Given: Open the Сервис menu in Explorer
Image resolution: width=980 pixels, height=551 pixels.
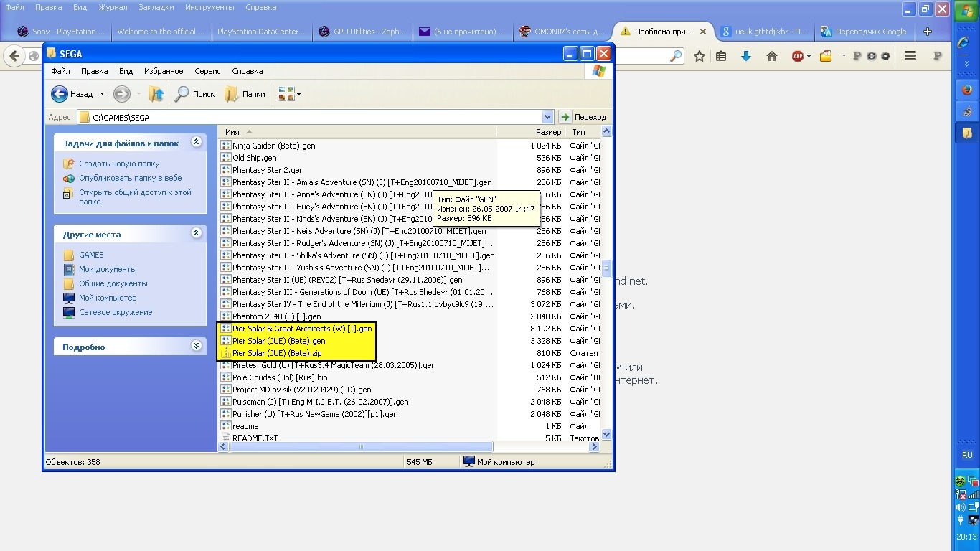Looking at the screenshot, I should coord(207,71).
